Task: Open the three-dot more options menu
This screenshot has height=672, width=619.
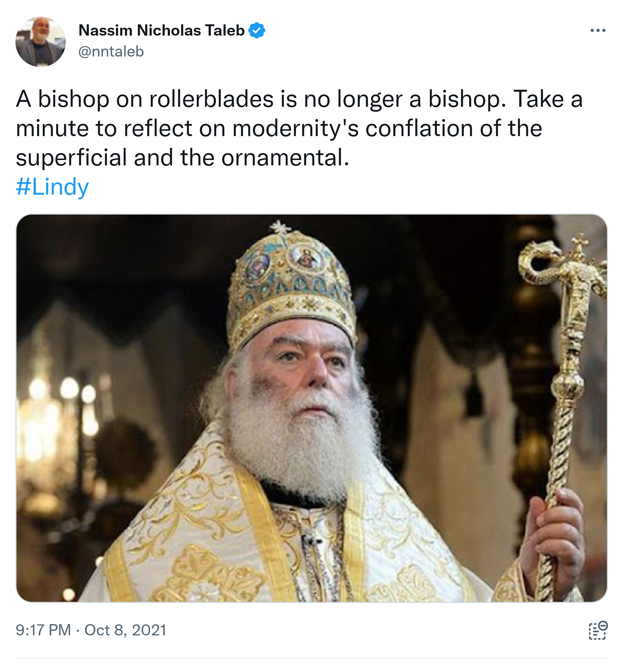Action: point(598,30)
